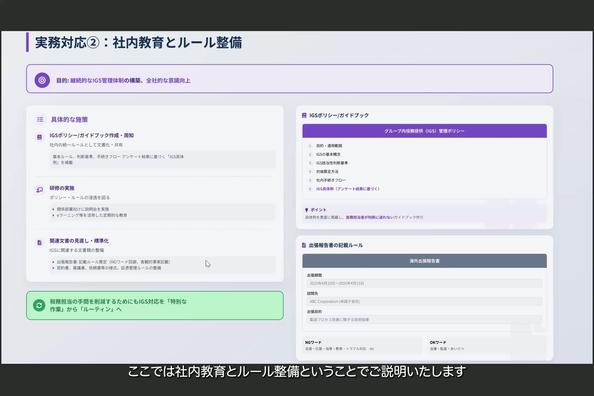Click the OKワード label
The image size is (594, 396).
point(438,342)
